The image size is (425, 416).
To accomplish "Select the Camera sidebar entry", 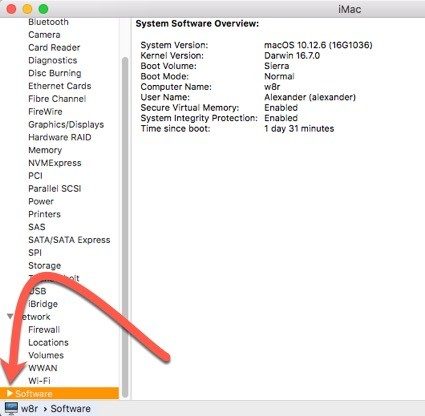I will (44, 35).
